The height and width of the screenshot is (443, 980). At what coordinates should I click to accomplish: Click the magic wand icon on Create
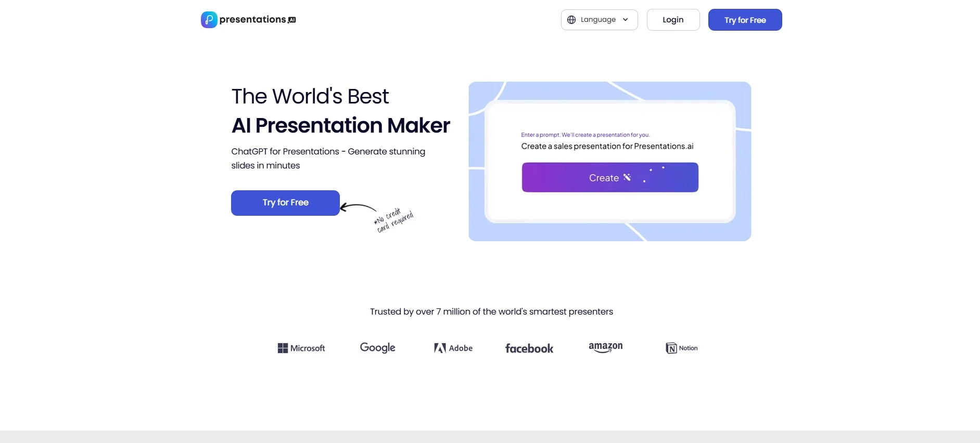click(627, 177)
